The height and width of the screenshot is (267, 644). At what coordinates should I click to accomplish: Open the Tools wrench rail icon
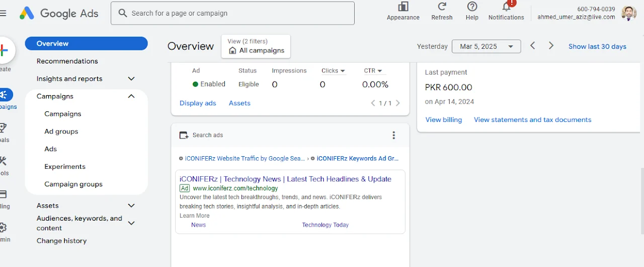tap(3, 161)
